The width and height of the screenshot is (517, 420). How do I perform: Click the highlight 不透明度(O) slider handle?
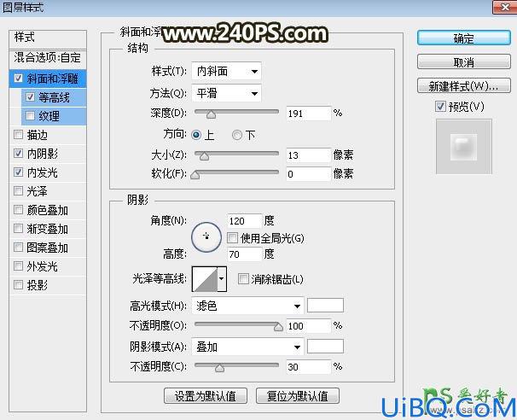278,327
